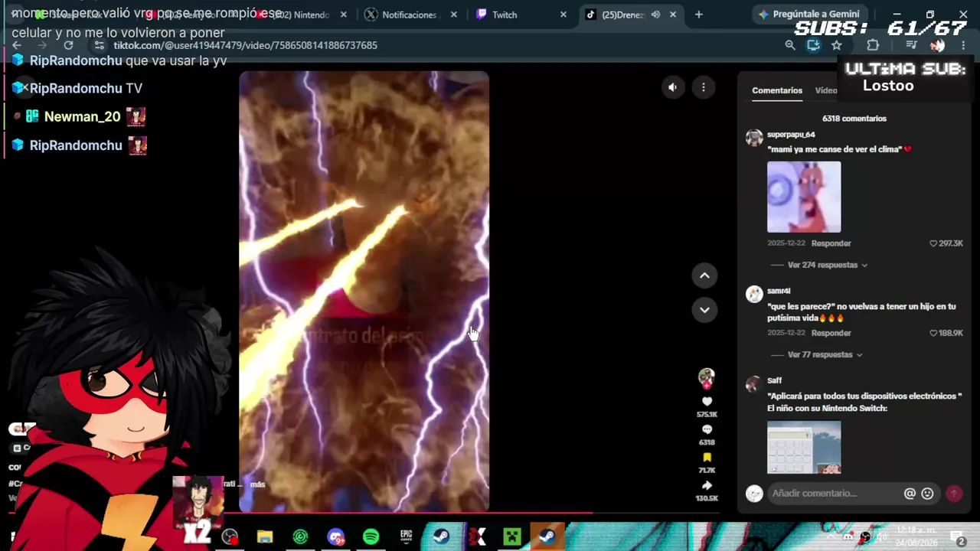The width and height of the screenshot is (980, 551).
Task: Go to the previous video with up arrow
Action: pos(704,275)
